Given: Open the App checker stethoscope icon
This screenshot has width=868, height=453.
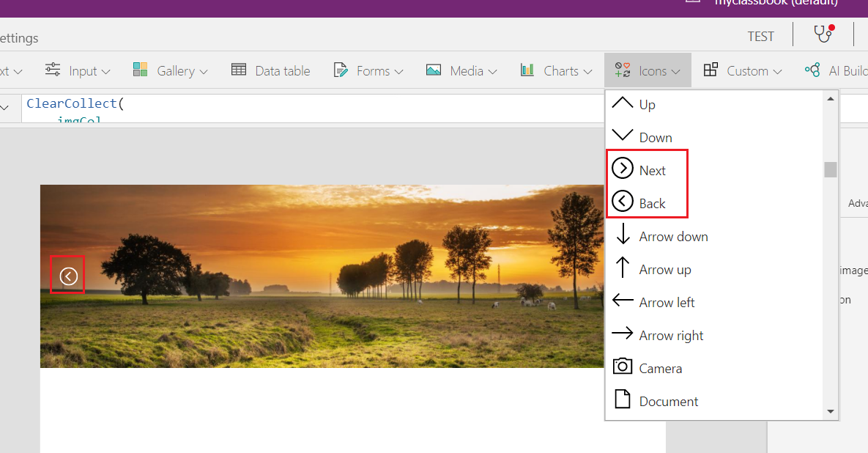Looking at the screenshot, I should tap(822, 34).
